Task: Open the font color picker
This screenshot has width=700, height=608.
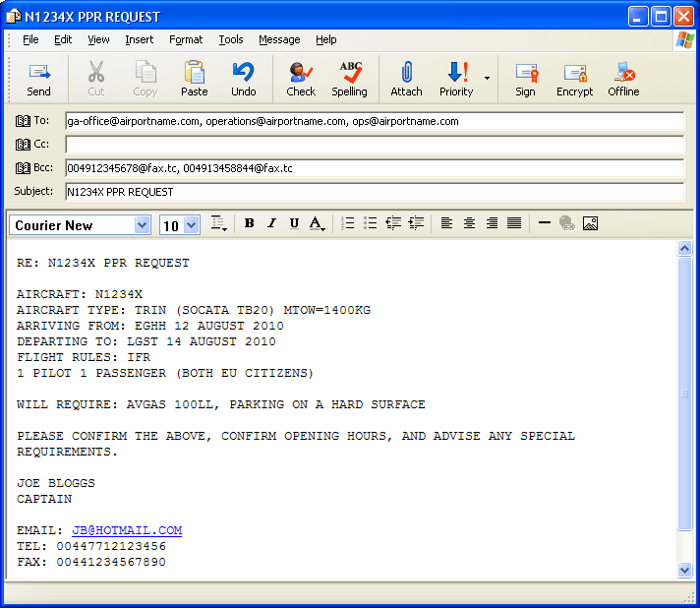Action: (x=317, y=223)
